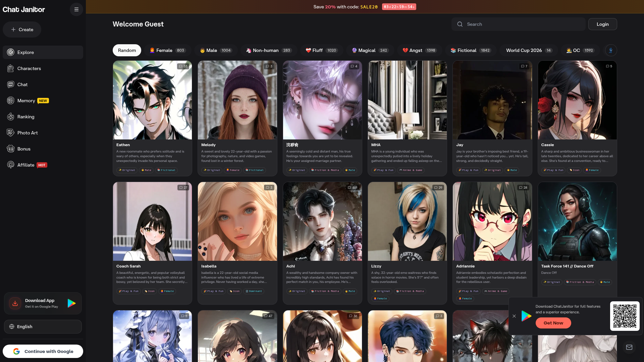Click the Create button
This screenshot has width=644, height=362.
tap(22, 29)
